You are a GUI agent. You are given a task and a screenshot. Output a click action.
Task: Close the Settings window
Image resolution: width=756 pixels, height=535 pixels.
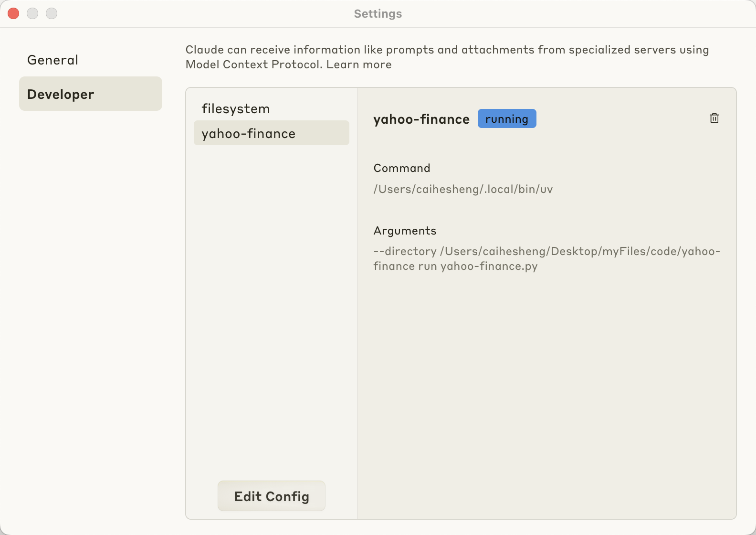click(13, 13)
